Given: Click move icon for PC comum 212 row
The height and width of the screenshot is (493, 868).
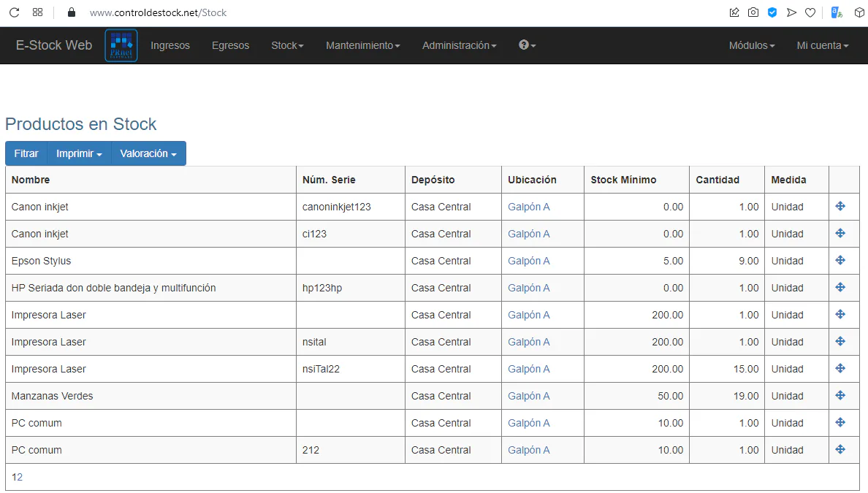Looking at the screenshot, I should [x=840, y=450].
